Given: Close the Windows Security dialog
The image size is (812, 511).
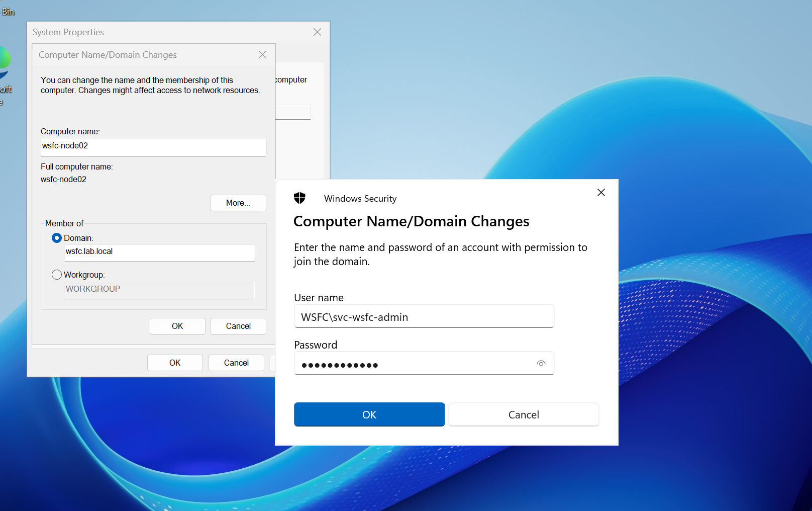Looking at the screenshot, I should (601, 193).
